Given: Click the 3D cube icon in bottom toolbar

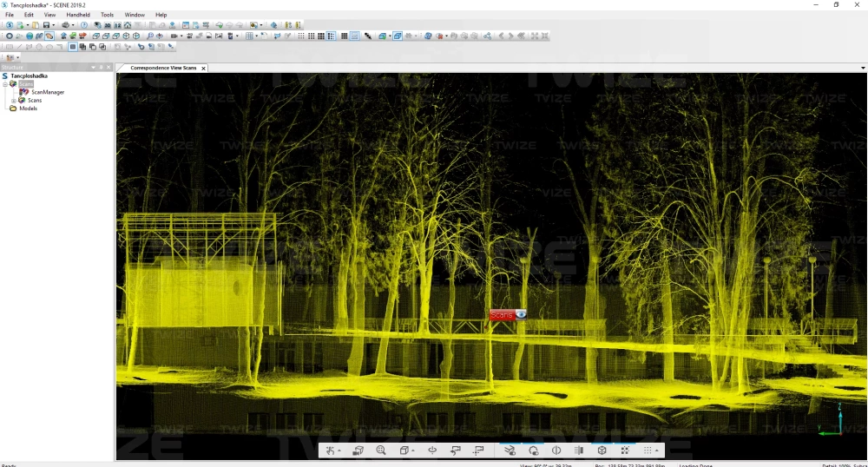Looking at the screenshot, I should pyautogui.click(x=602, y=451).
